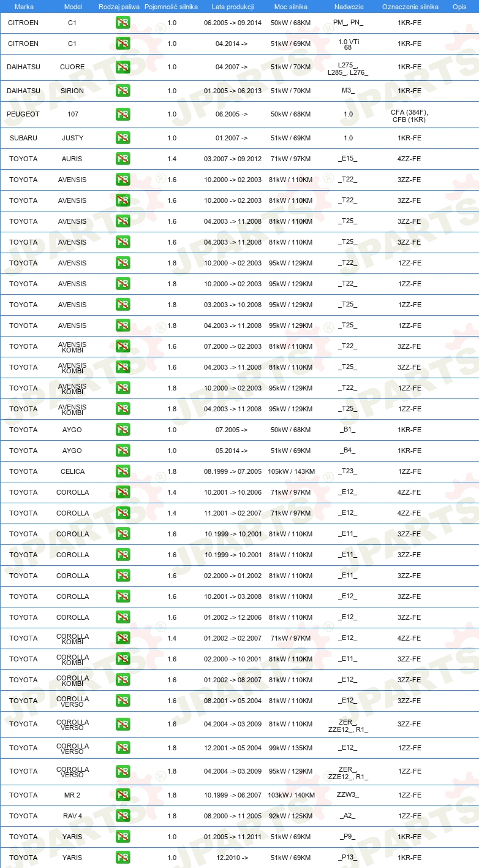Select the petrol icon for Toyota Celica
Image resolution: width=479 pixels, height=868 pixels.
point(123,471)
